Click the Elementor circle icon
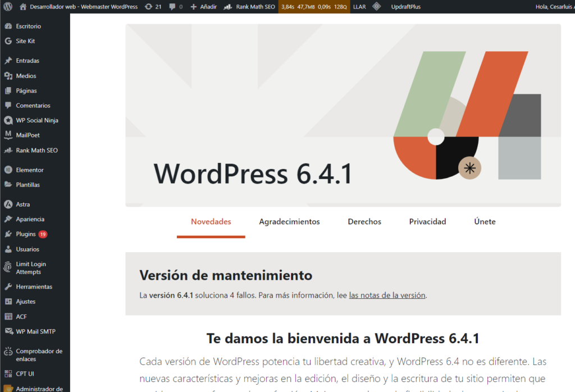575x392 pixels. pos(8,170)
